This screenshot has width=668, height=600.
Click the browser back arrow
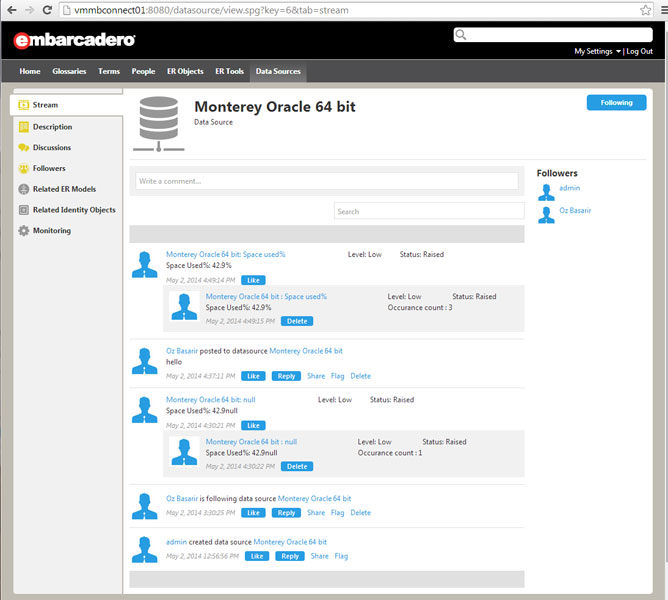(x=12, y=10)
